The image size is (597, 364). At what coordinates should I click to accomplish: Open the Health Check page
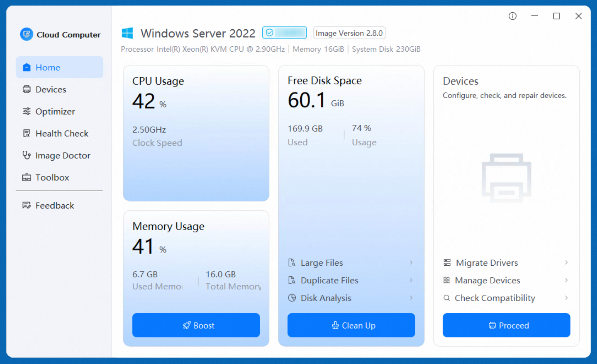(x=62, y=133)
